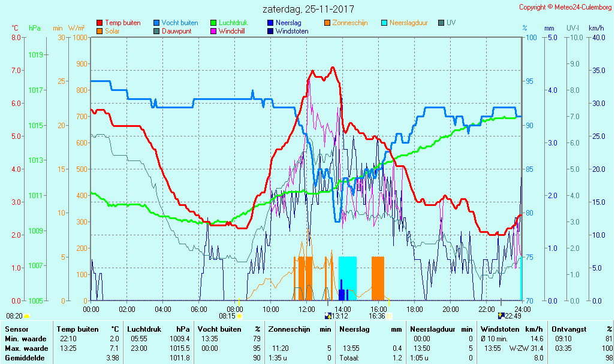Screen dimensions: 615x364
Task: Select the Dauwpunt legend label
Action: click(177, 31)
